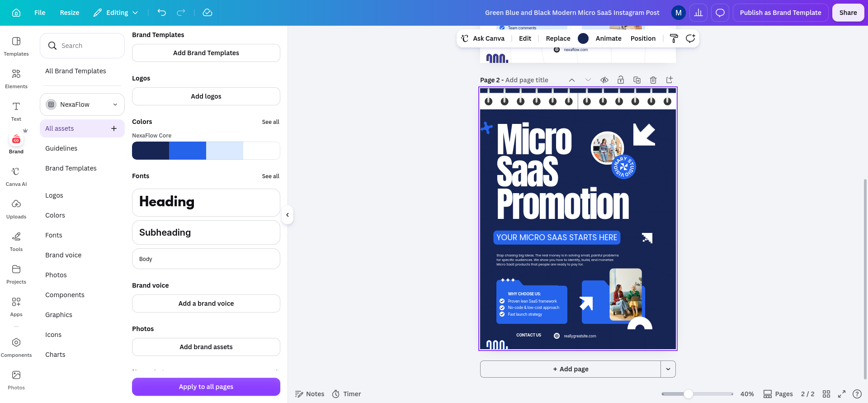Screen dimensions: 868x403
Task: Open the Editing mode dropdown
Action: pos(116,13)
